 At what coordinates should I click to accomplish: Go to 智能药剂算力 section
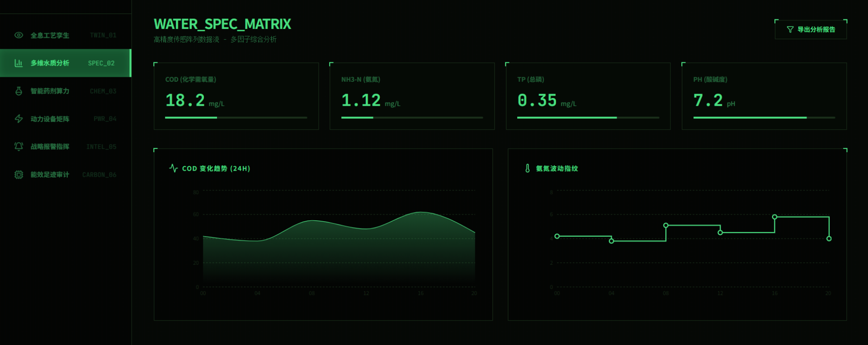[x=66, y=91]
